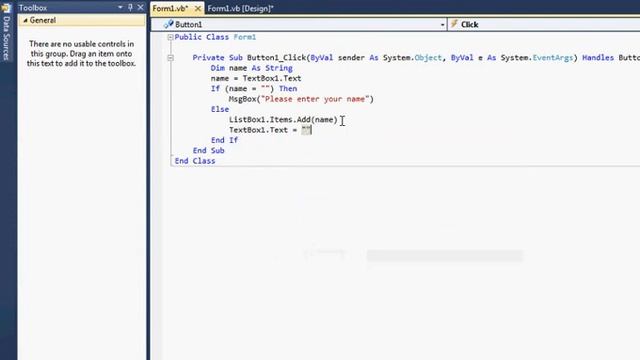Place the cursor after ListBox1.Items.Add(name)
Screen dimensions: 640x360
(339, 120)
